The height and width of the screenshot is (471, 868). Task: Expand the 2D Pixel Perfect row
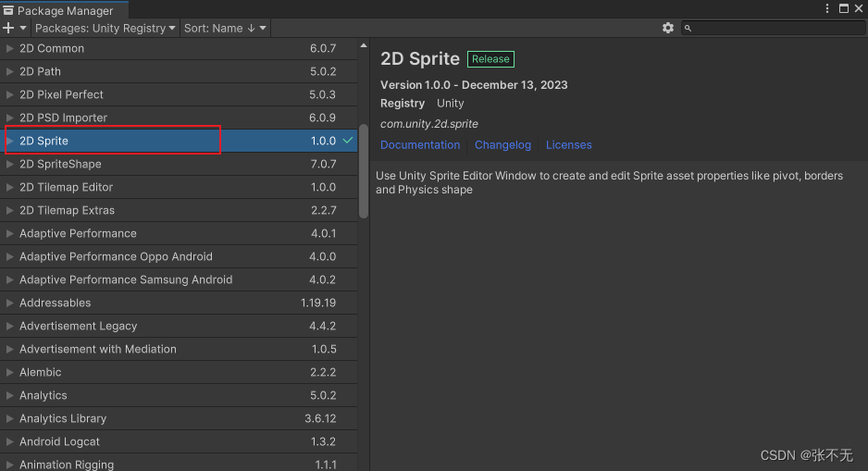coord(9,94)
